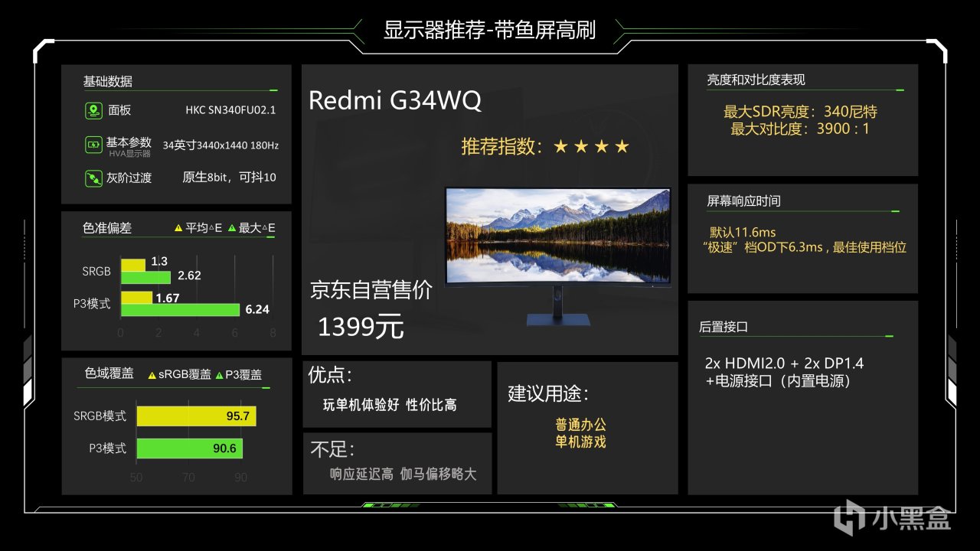Click the 基础数据 section heading
This screenshot has height=551, width=980.
108,82
